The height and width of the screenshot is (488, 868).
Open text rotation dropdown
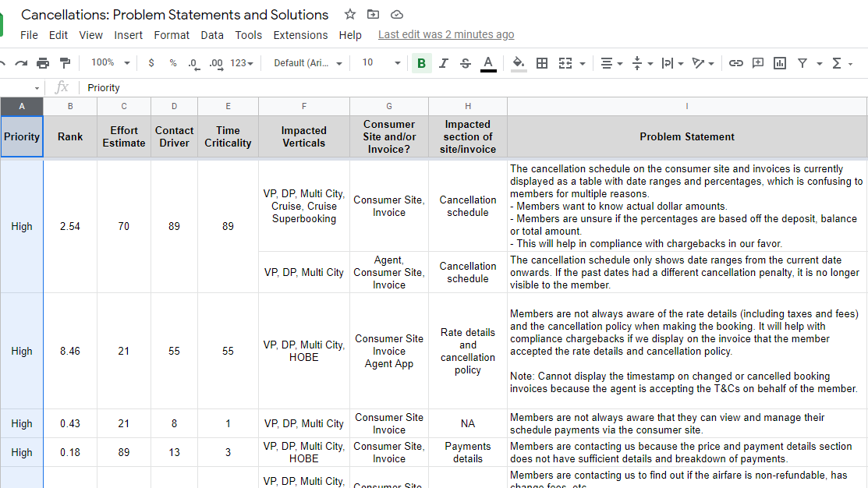point(703,63)
